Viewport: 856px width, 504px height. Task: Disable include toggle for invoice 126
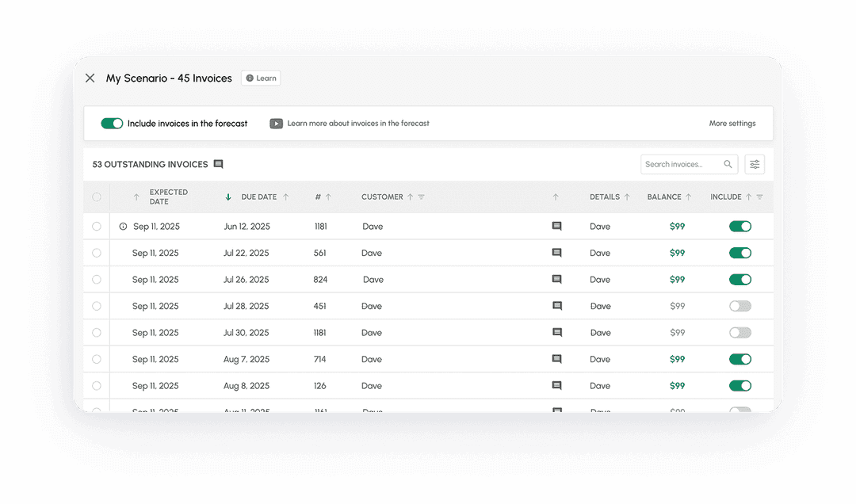[x=740, y=386]
